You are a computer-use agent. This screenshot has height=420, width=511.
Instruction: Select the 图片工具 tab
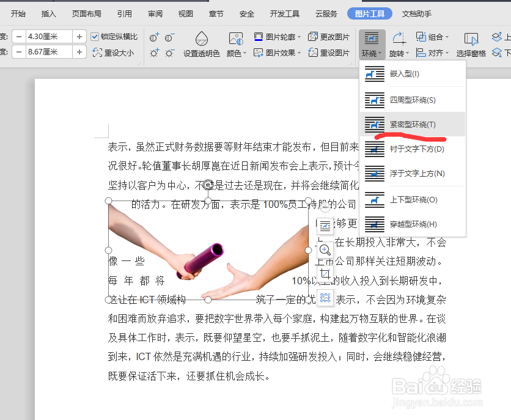coord(370,13)
